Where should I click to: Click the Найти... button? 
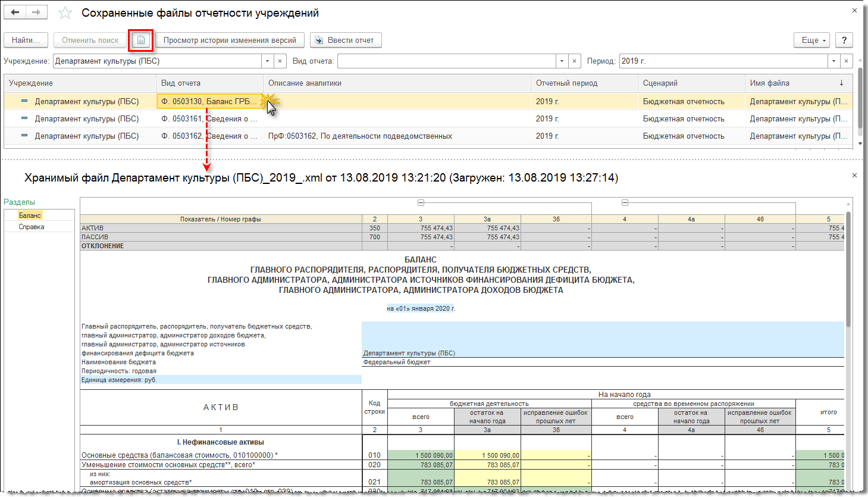point(26,40)
